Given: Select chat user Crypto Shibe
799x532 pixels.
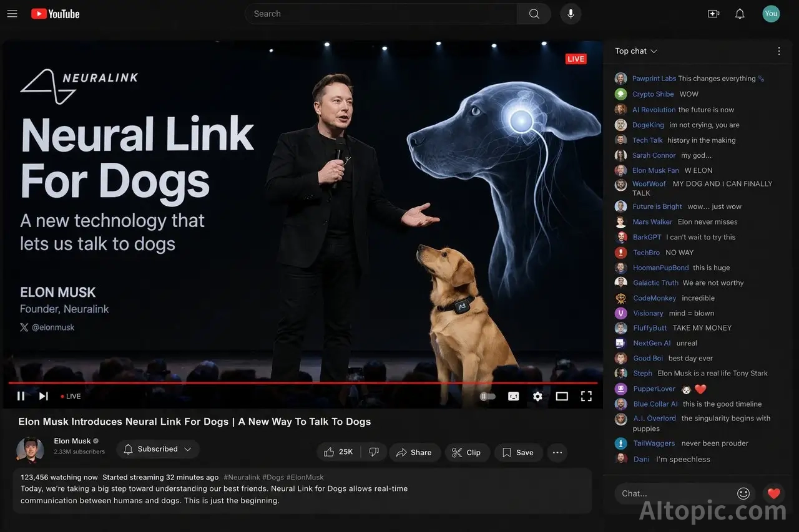Looking at the screenshot, I should [x=653, y=94].
